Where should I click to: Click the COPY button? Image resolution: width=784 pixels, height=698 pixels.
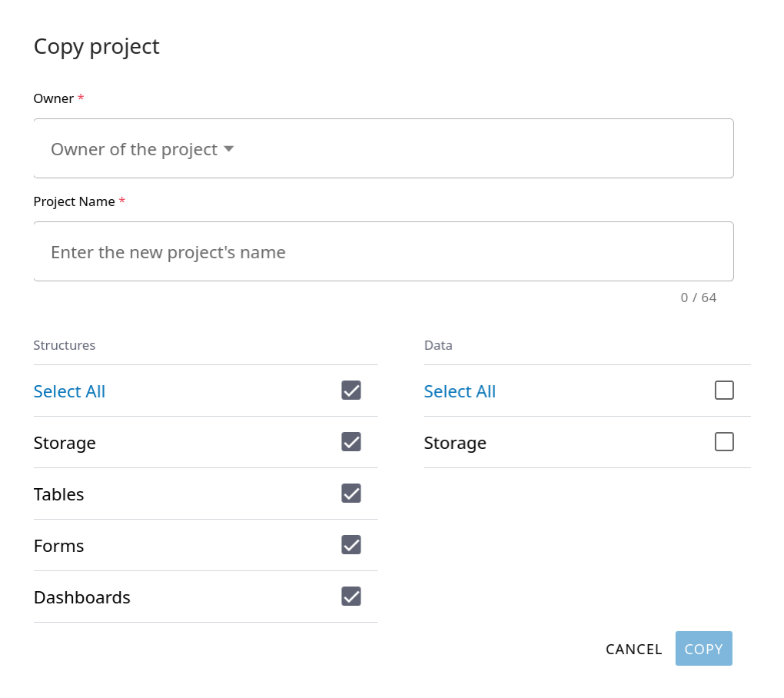point(703,649)
